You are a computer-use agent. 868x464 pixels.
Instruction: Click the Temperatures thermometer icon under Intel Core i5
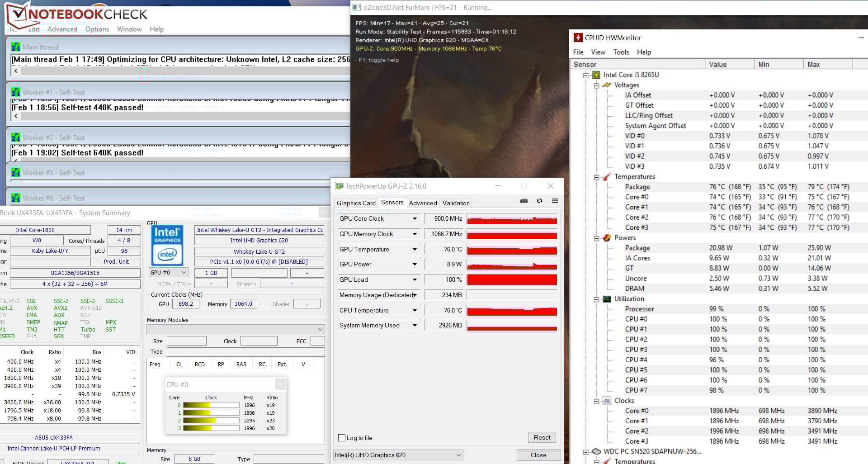click(607, 177)
